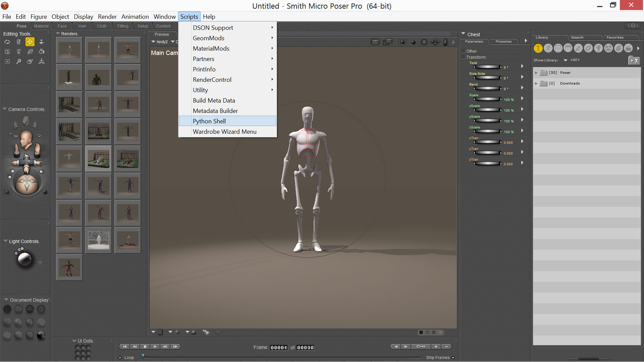Open the Show Library dropdown

click(565, 60)
